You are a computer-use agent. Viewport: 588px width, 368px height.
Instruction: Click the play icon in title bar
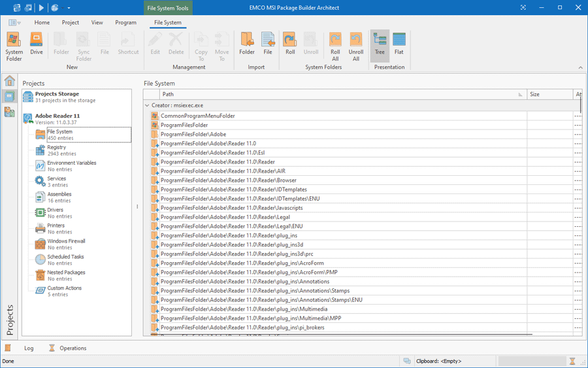(x=41, y=7)
